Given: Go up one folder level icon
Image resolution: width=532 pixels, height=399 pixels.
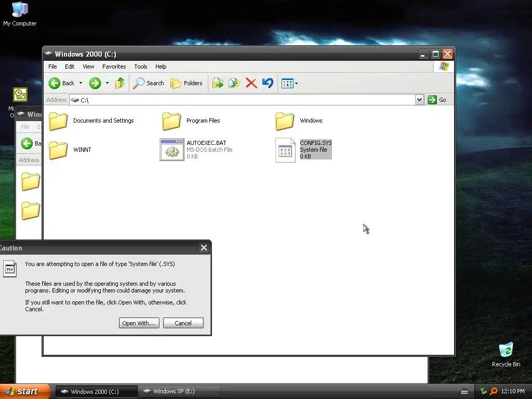Looking at the screenshot, I should [120, 83].
